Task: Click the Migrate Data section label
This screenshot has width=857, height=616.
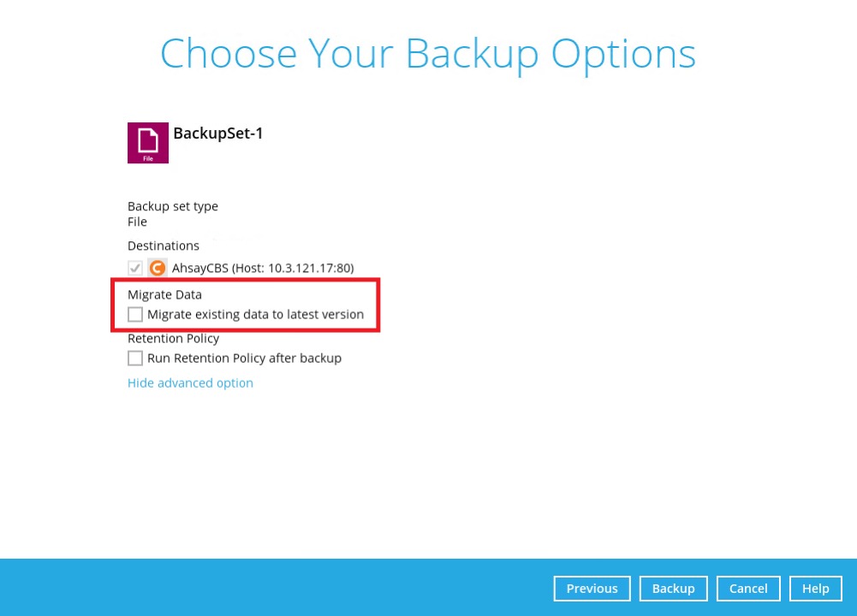Action: pos(164,294)
